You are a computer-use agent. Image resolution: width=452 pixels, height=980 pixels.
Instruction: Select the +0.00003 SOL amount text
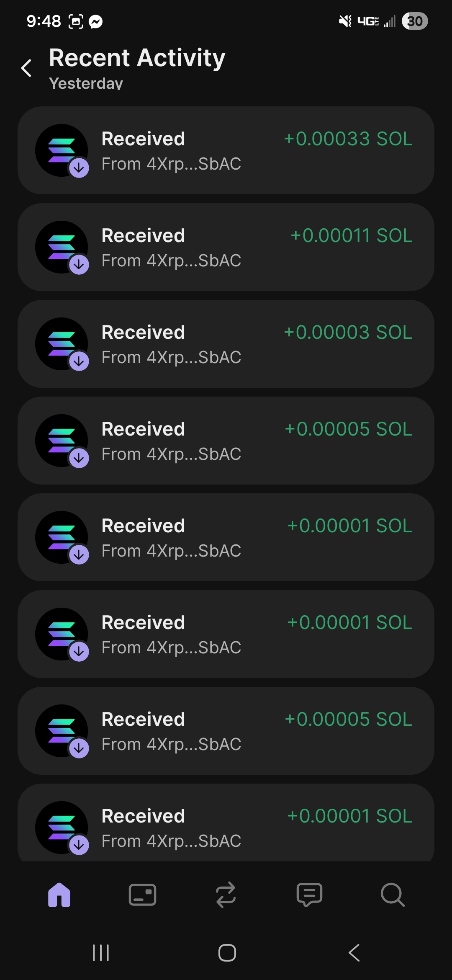pos(348,332)
